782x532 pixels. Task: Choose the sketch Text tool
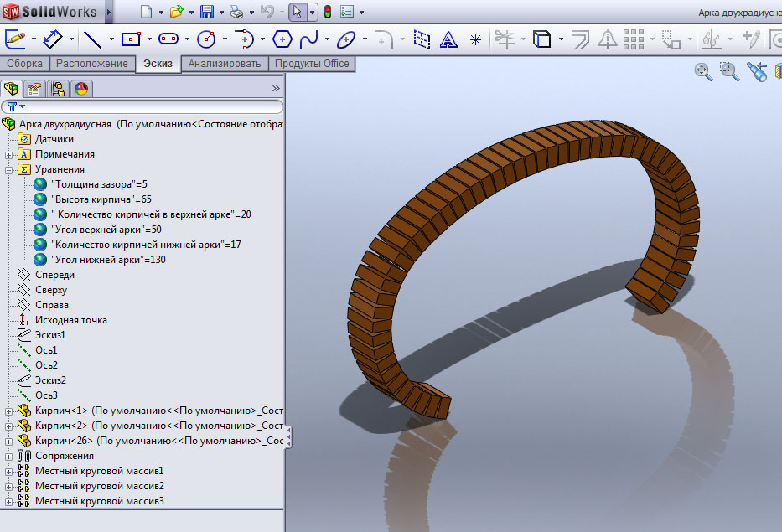448,39
